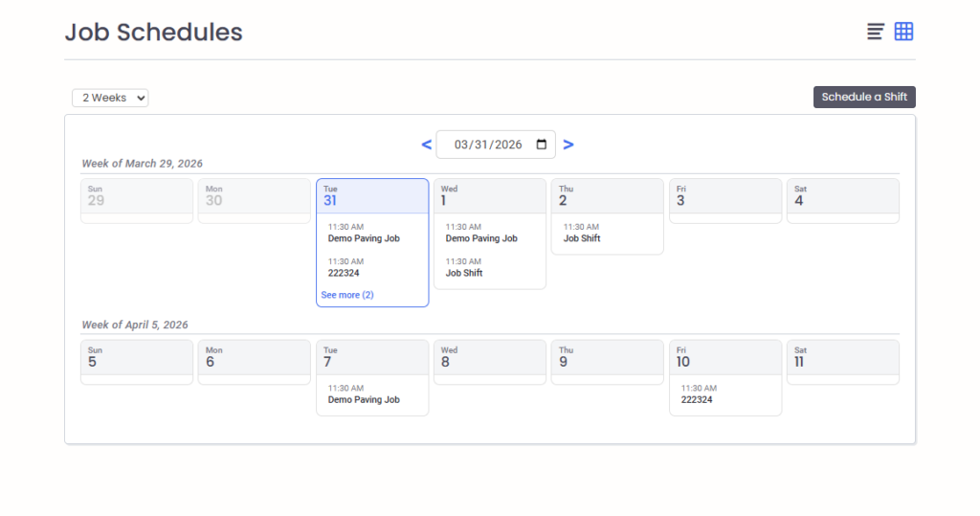Open Demo Paving Job on Tuesday 7
The width and height of the screenshot is (980, 516).
(364, 400)
